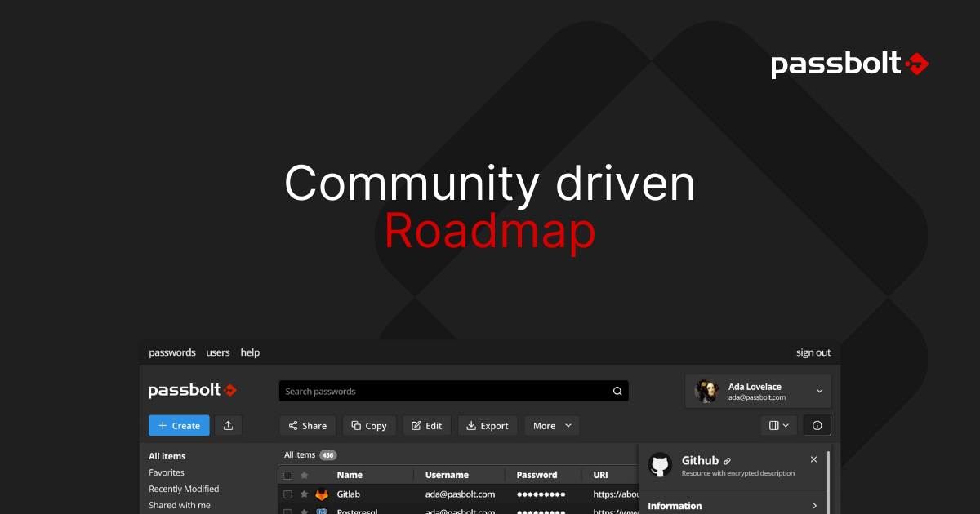Select Shared with me filter

[180, 505]
